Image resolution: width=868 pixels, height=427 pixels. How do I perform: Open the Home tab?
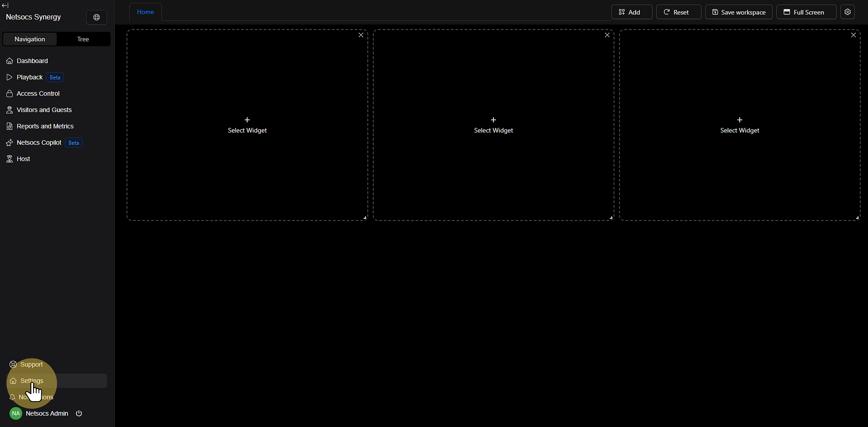(146, 12)
